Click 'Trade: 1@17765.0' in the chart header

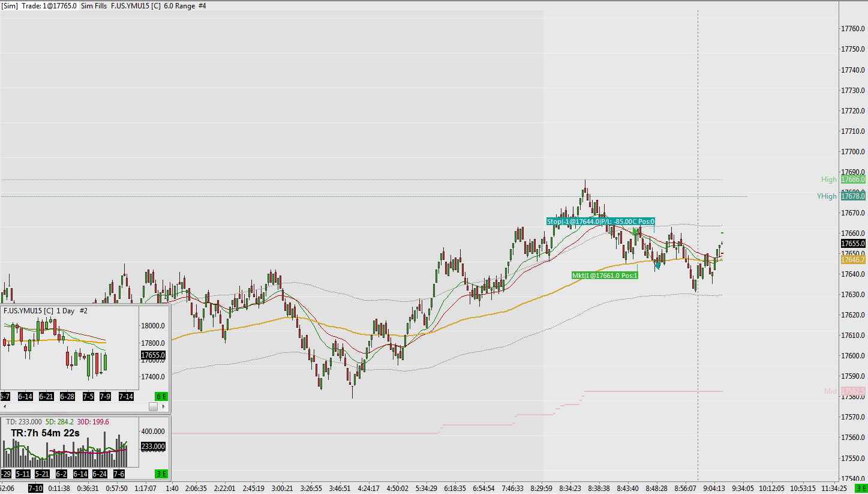tap(49, 5)
